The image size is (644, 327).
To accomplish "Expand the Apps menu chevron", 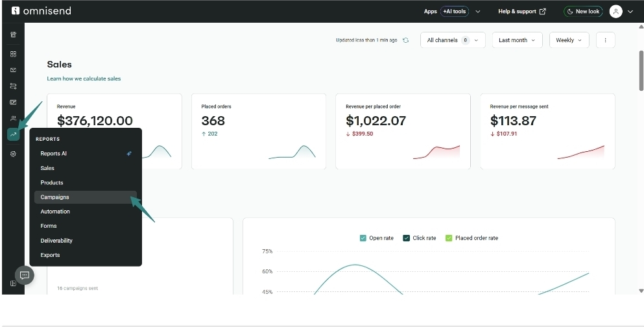I will click(x=478, y=12).
